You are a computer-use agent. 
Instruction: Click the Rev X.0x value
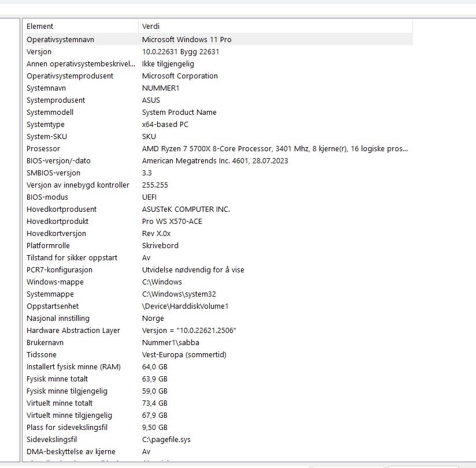156,234
